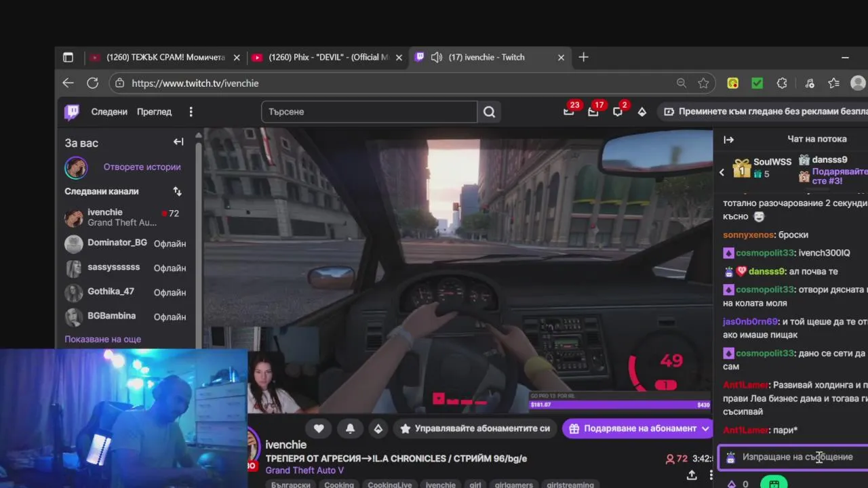Click the Cooking tag
Viewport: 868px width, 488px height.
point(339,485)
